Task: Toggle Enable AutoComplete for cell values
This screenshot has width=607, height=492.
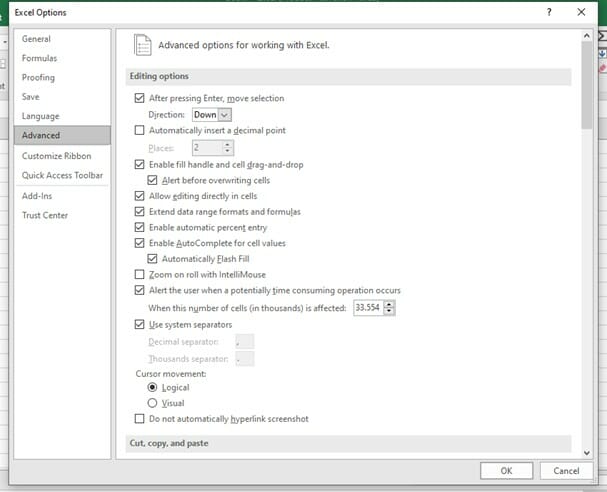Action: [x=139, y=243]
